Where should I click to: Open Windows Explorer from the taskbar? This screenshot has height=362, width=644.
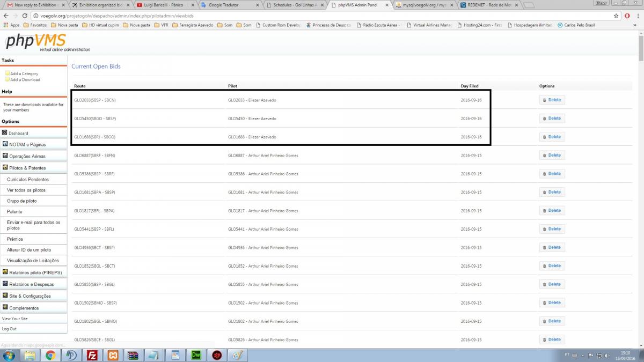[30, 355]
